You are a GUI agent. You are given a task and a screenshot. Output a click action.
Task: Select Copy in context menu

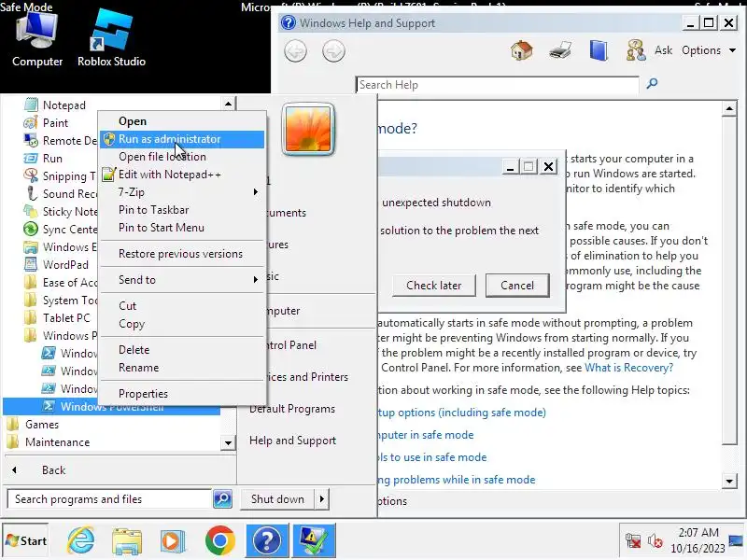[182, 323]
